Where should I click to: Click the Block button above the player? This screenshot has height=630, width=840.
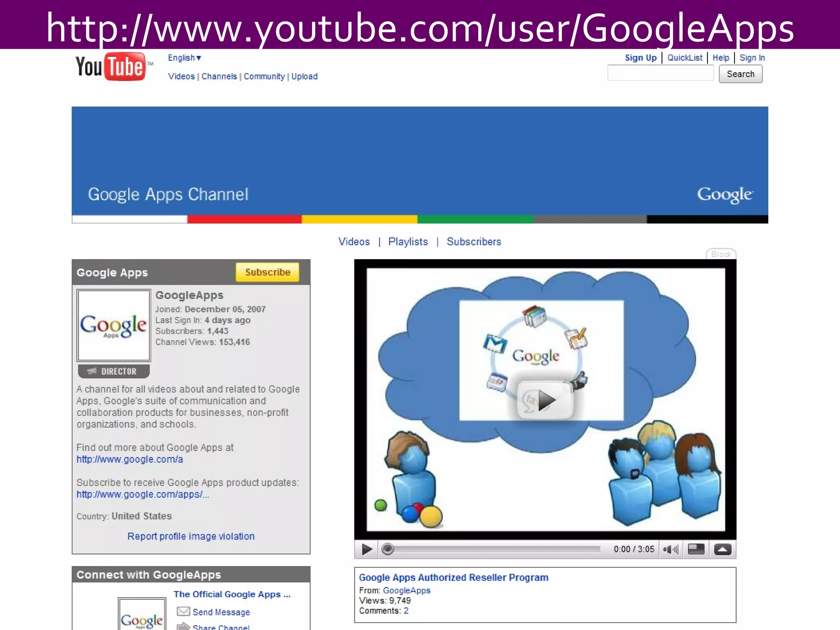pos(721,254)
